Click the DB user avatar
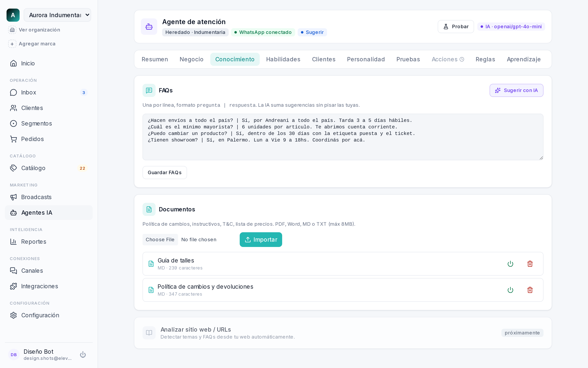 (x=14, y=355)
